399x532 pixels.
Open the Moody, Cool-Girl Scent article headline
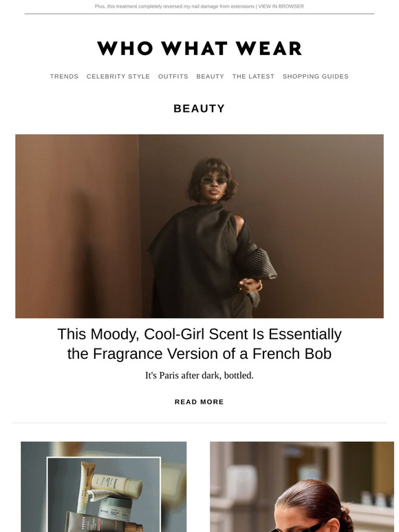(x=199, y=344)
